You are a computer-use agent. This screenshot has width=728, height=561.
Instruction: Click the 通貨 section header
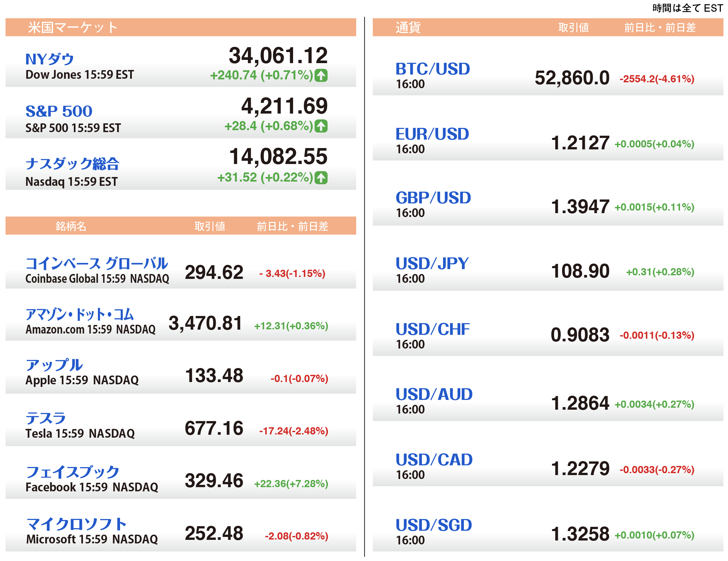[x=408, y=27]
